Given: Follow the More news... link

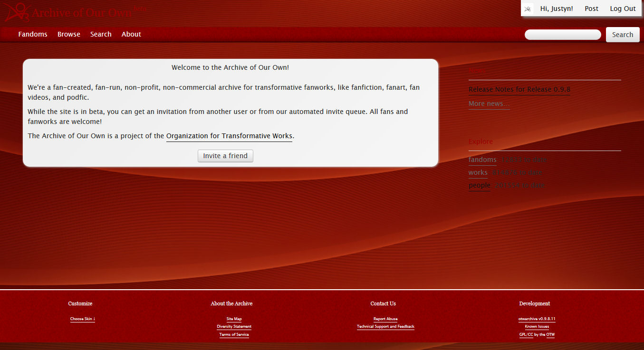Looking at the screenshot, I should tap(489, 104).
